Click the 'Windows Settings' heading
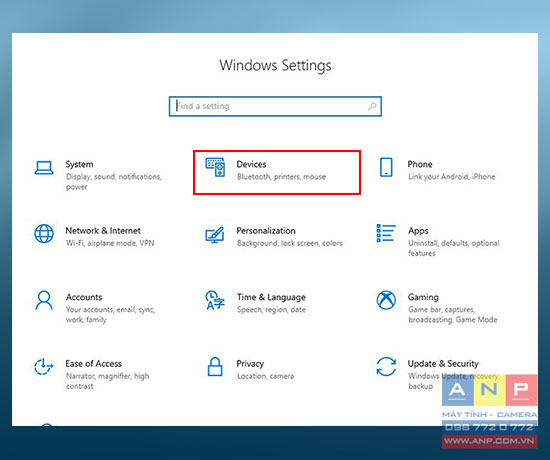Screen dimensions: 550x460 [x=275, y=66]
